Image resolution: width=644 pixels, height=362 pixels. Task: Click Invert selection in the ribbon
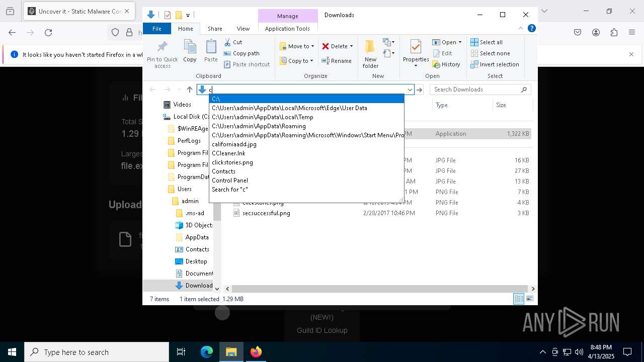495,64
